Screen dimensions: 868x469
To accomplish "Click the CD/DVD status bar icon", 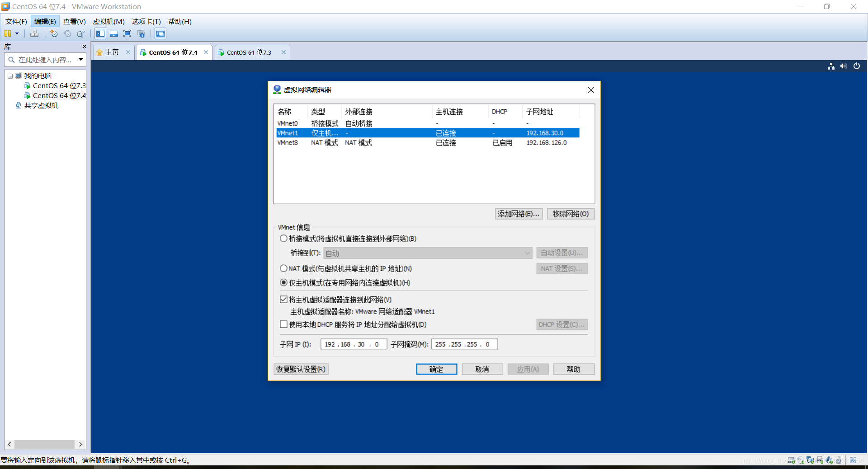I will [x=801, y=460].
